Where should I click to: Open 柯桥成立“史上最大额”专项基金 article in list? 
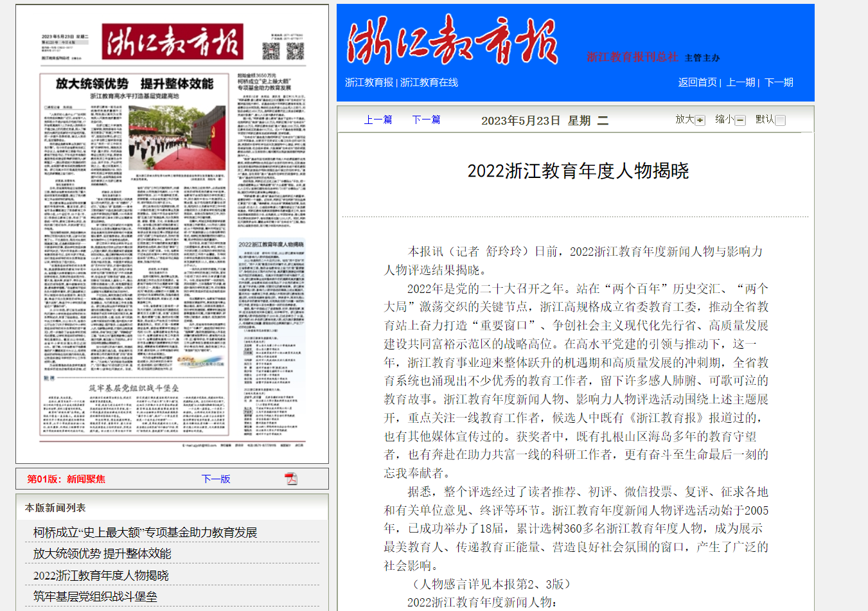click(145, 532)
